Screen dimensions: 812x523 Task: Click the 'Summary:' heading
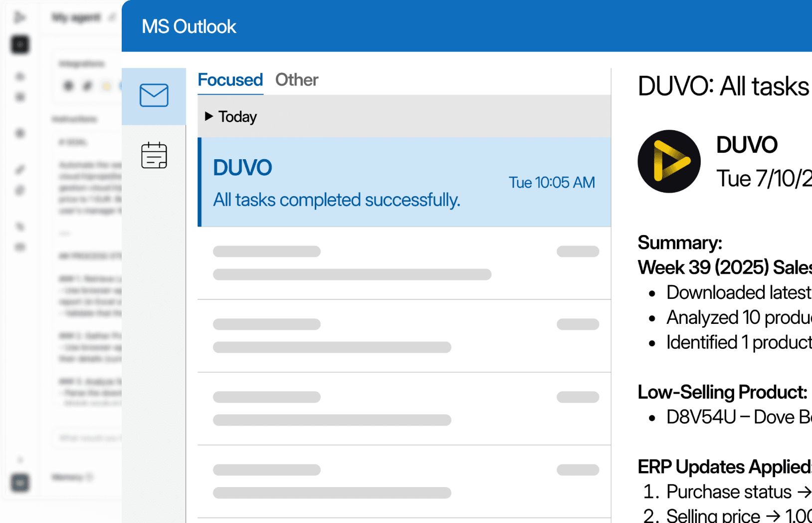(680, 243)
